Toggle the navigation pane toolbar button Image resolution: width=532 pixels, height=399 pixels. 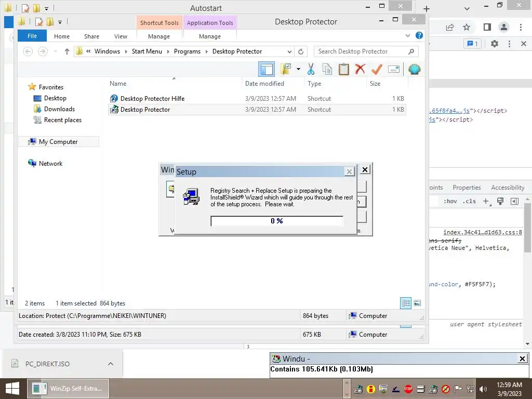(x=267, y=70)
